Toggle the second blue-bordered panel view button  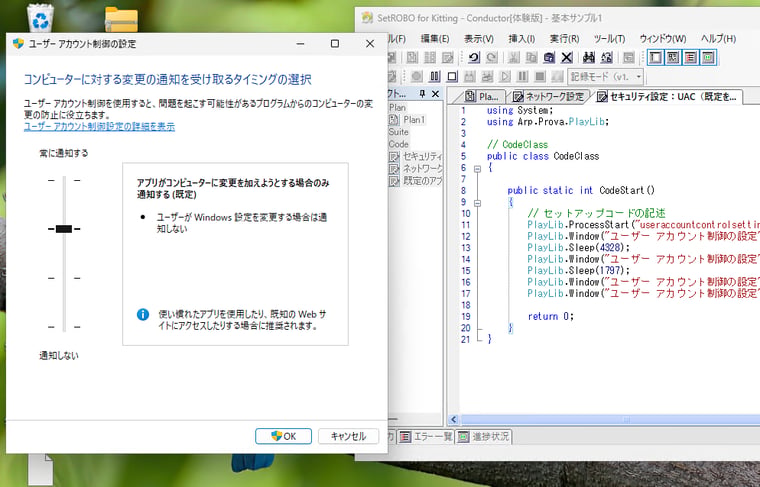(x=673, y=58)
